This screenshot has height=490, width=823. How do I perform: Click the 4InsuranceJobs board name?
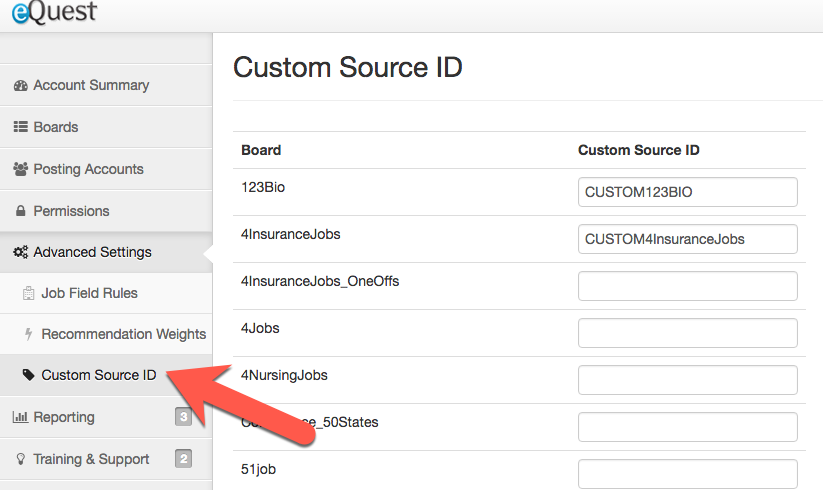pyautogui.click(x=291, y=234)
